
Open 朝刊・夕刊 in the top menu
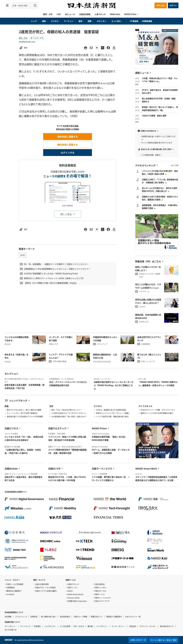pos(48,14)
